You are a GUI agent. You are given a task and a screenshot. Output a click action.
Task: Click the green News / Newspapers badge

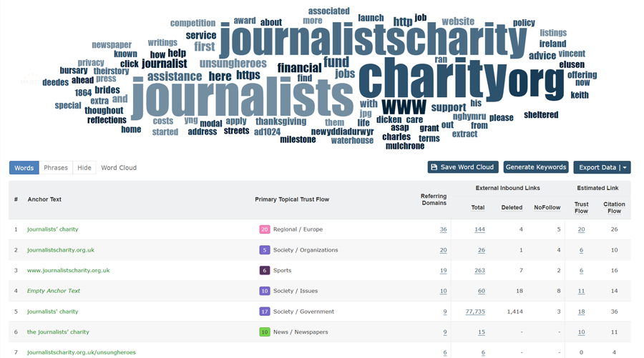tap(265, 332)
